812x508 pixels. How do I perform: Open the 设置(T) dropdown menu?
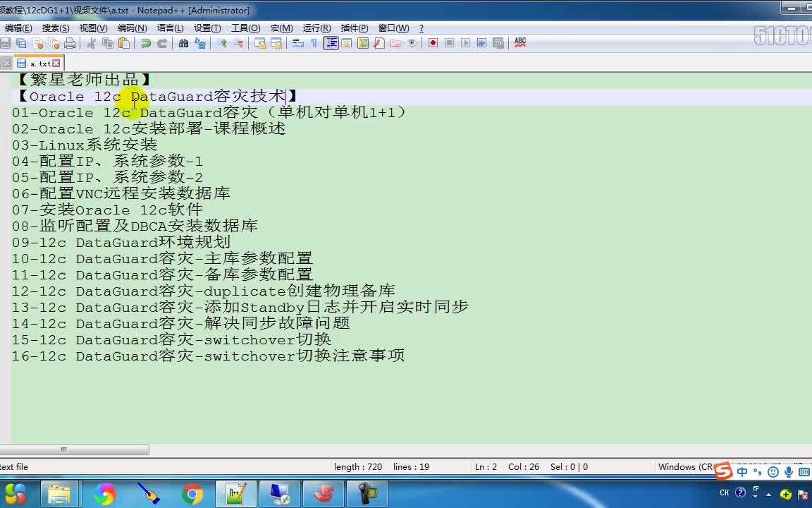tap(207, 28)
